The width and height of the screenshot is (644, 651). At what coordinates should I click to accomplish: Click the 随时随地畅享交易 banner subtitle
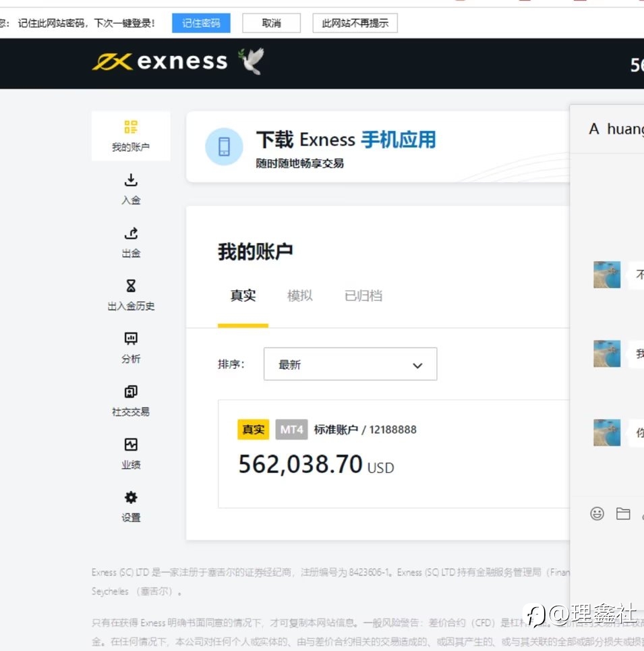click(299, 163)
